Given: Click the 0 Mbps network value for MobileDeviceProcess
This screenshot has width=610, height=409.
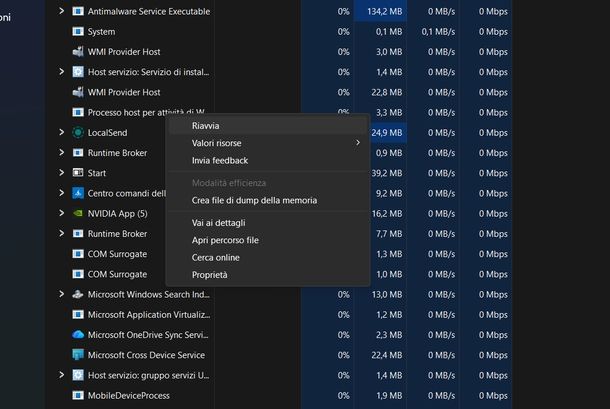Looking at the screenshot, I should 493,395.
